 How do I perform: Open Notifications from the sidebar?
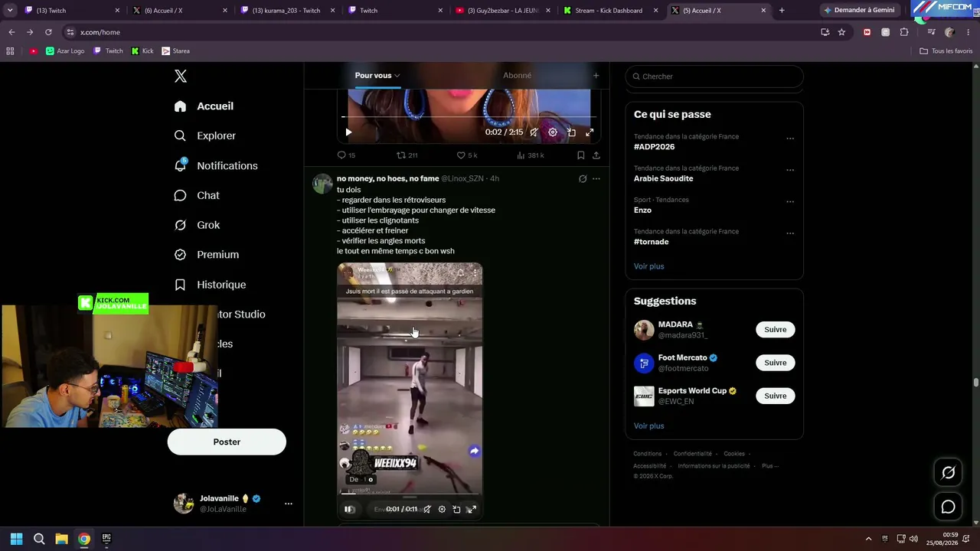point(216,165)
